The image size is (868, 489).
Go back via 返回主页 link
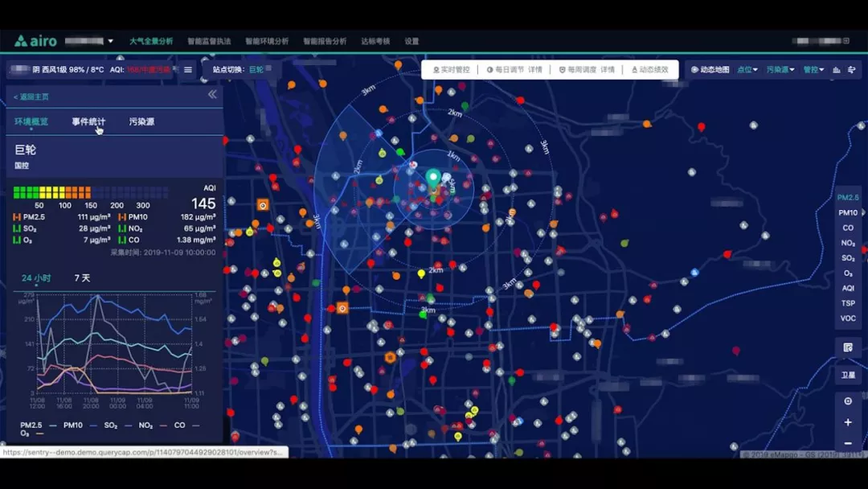click(31, 97)
